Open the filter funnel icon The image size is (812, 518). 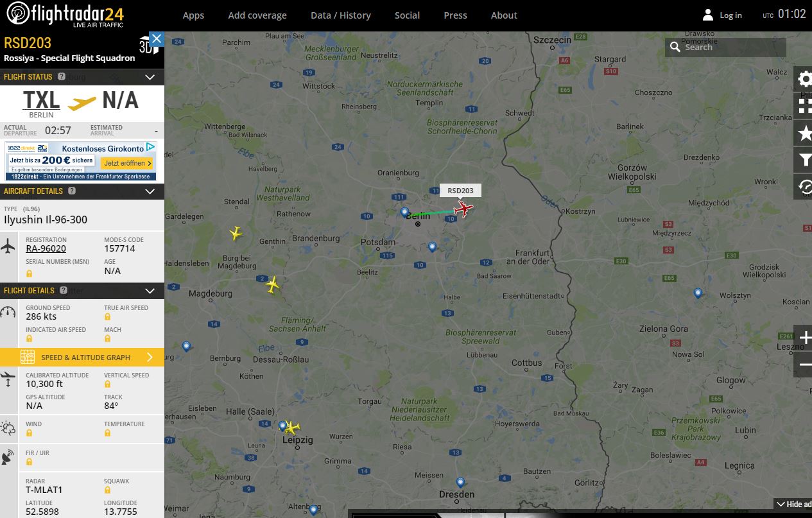pos(804,160)
